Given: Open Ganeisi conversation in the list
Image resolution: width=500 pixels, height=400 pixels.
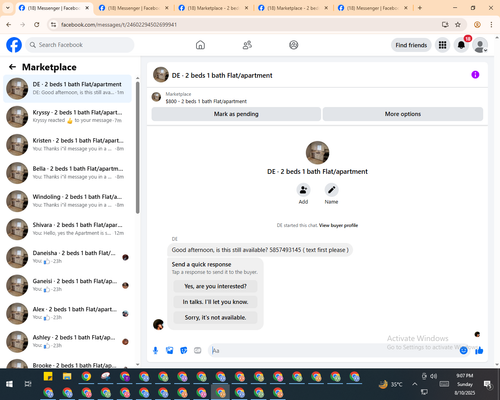Looking at the screenshot, I should pos(67,285).
